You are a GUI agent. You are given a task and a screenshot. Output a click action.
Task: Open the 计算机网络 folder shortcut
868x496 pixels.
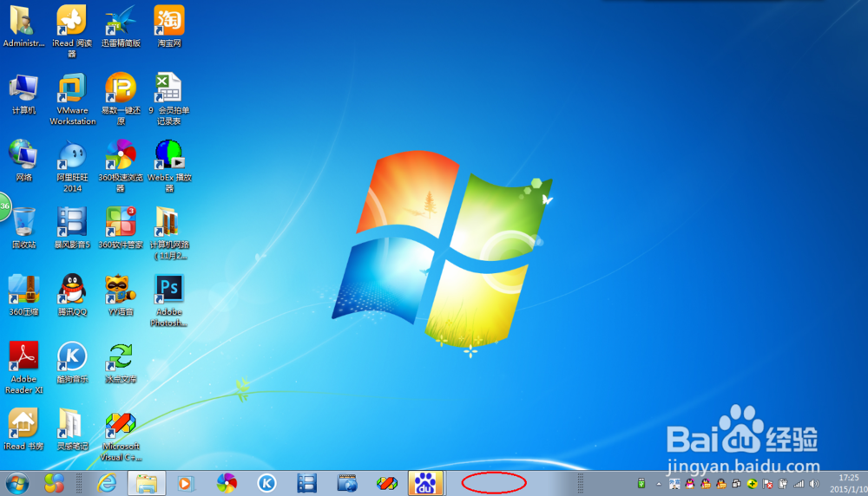click(169, 233)
